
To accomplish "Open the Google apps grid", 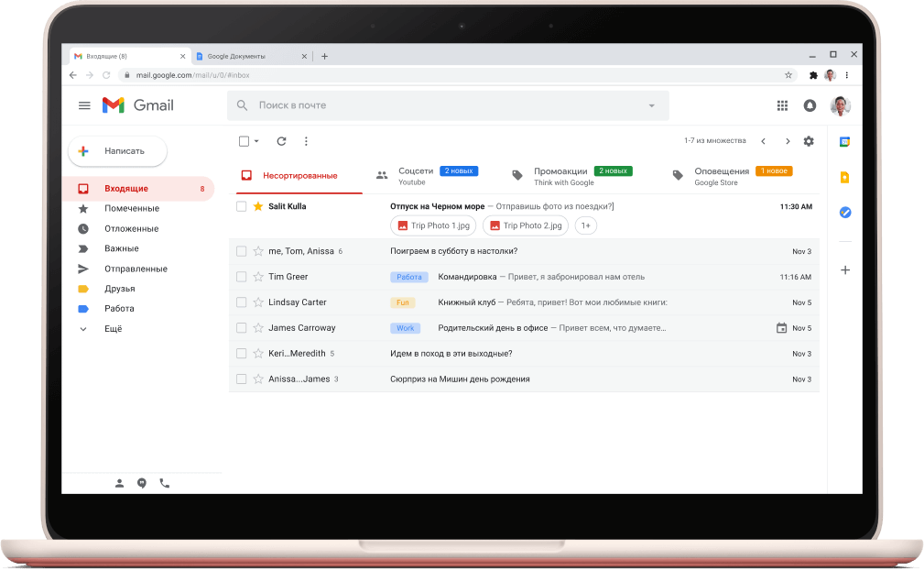I will click(x=782, y=105).
